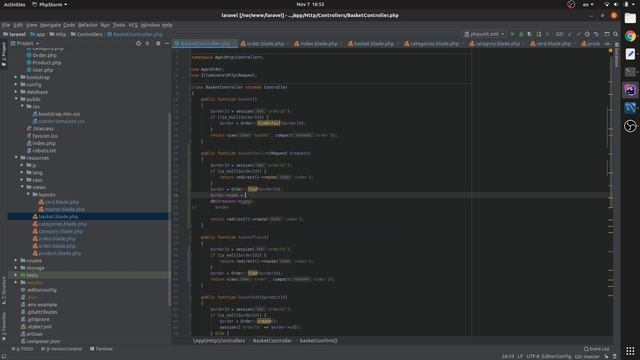Open Activities in the Ubuntu top bar
The height and width of the screenshot is (360, 640).
click(x=14, y=4)
